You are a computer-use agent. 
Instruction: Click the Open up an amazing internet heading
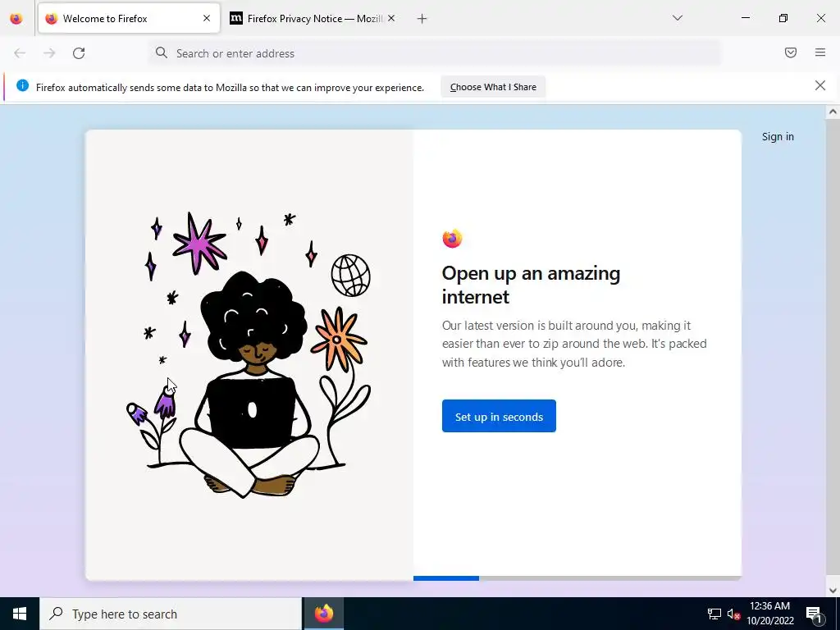pyautogui.click(x=531, y=285)
